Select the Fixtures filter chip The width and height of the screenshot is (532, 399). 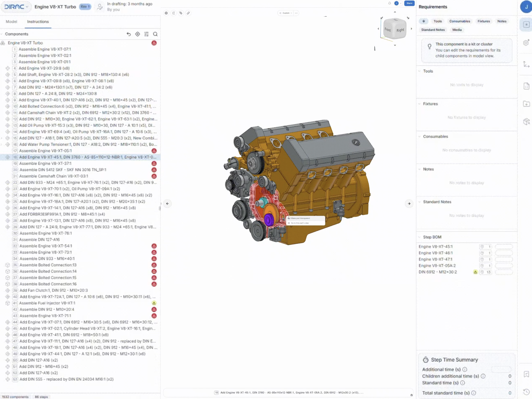[484, 21]
